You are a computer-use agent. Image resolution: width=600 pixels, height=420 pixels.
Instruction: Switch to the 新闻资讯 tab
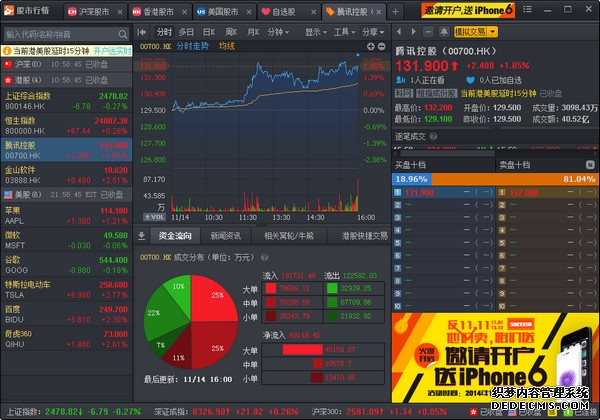[224, 236]
